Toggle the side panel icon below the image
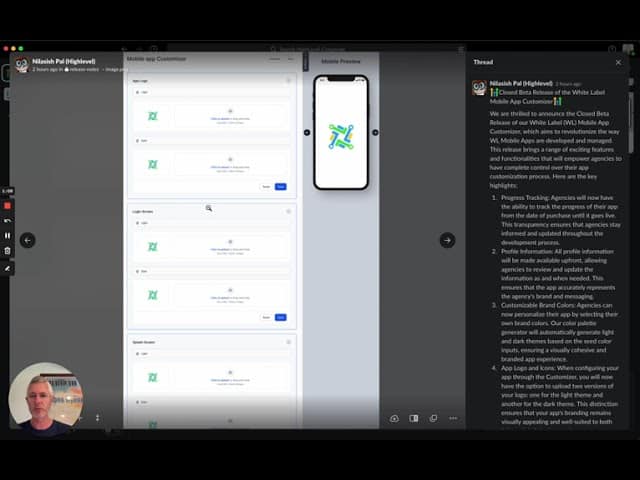The height and width of the screenshot is (480, 640). (414, 418)
